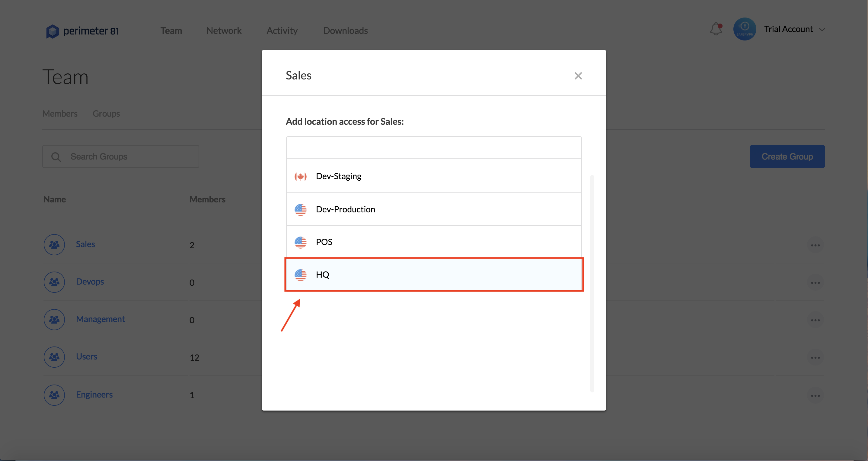
Task: Click the notification bell icon
Action: pyautogui.click(x=716, y=29)
